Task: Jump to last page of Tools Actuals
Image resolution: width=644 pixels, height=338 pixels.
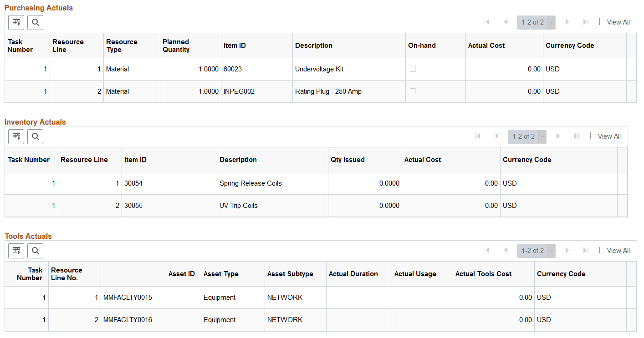Action: click(586, 250)
